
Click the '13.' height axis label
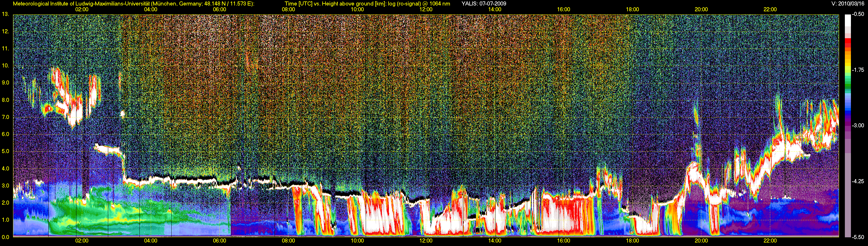click(x=5, y=14)
